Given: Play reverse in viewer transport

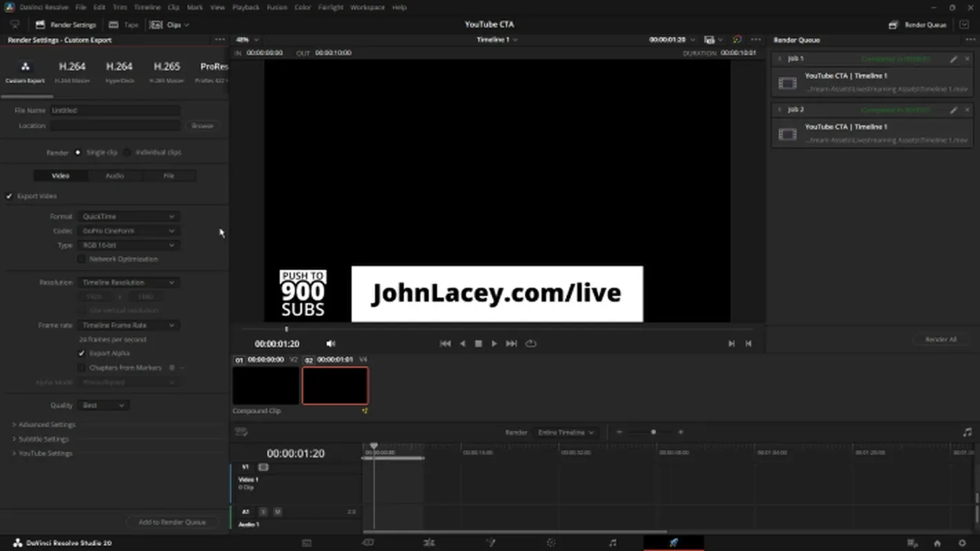Looking at the screenshot, I should pos(462,344).
